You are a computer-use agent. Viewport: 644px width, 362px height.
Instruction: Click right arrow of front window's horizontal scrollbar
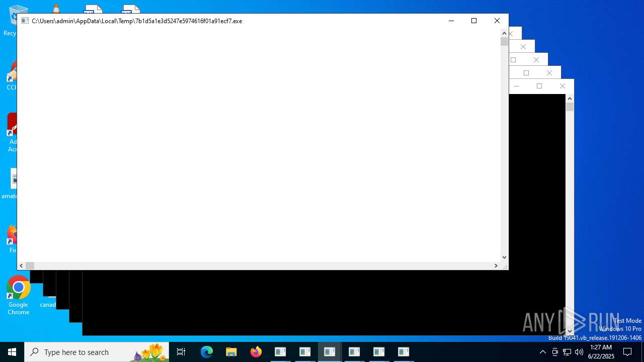[496, 265]
